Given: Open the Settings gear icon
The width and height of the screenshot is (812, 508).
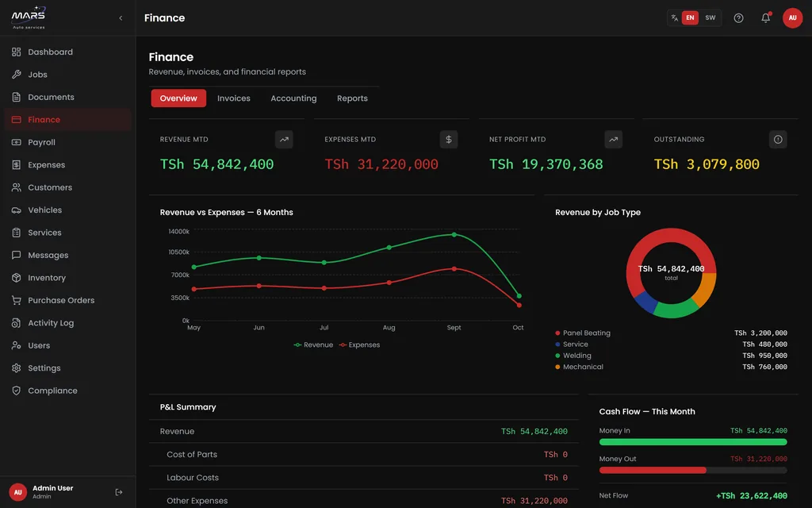Looking at the screenshot, I should point(17,368).
